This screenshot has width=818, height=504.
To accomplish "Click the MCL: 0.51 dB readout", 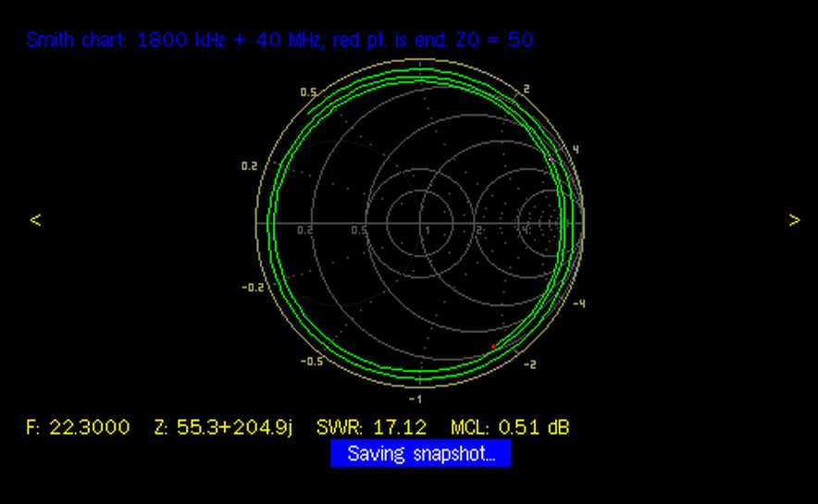I will 510,427.
